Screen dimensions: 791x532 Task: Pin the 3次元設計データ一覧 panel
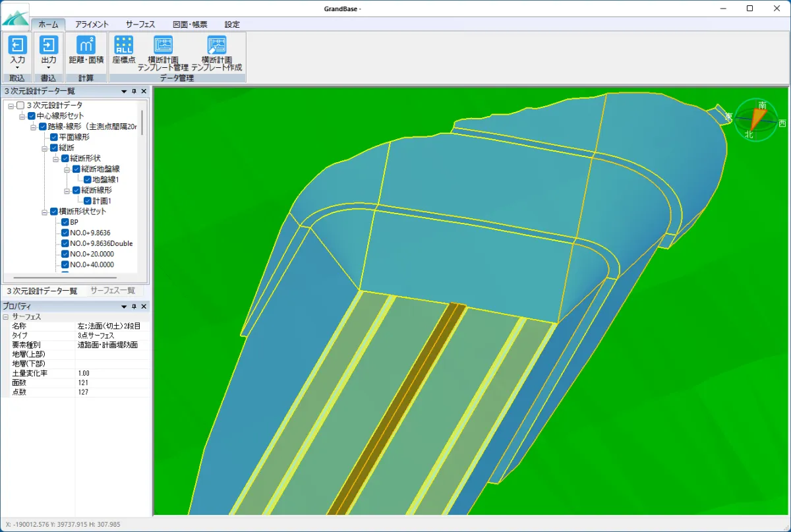click(x=134, y=91)
